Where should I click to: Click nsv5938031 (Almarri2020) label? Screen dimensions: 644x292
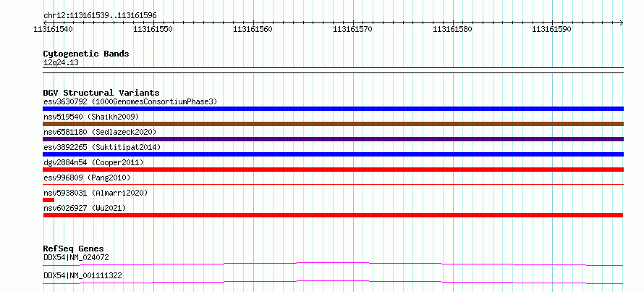[96, 193]
